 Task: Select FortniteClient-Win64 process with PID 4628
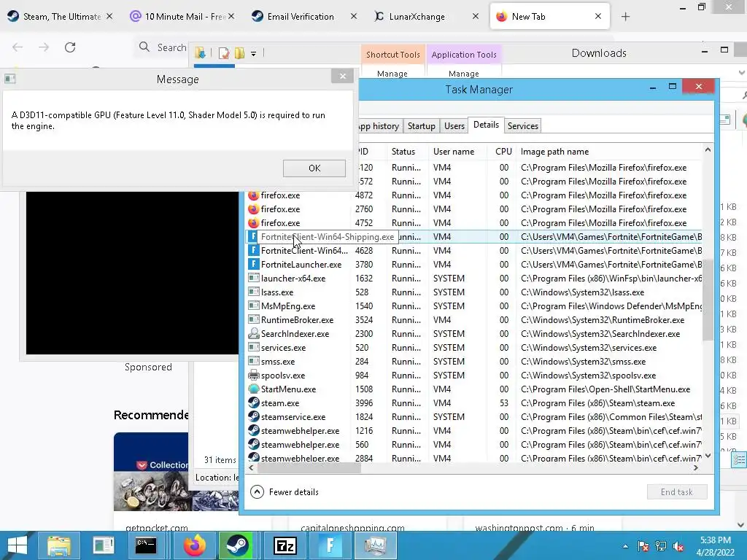pyautogui.click(x=474, y=251)
